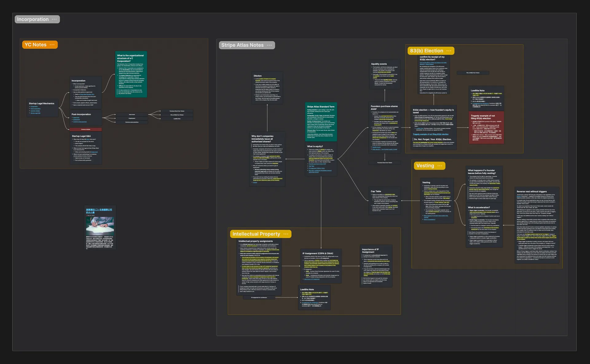Select the teal Stripe Atlas Standard Term card
Image resolution: width=590 pixels, height=364 pixels.
pos(321,122)
